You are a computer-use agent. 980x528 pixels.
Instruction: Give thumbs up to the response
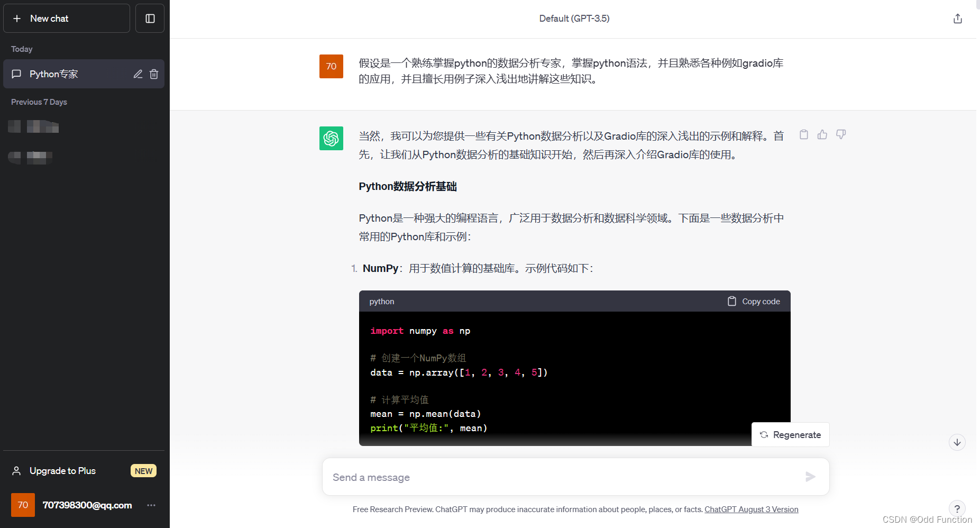point(822,134)
